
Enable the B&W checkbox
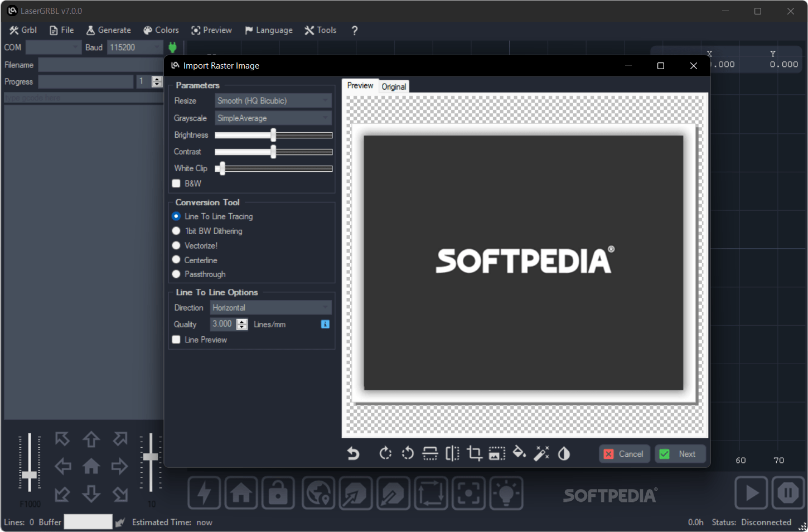[x=176, y=183]
